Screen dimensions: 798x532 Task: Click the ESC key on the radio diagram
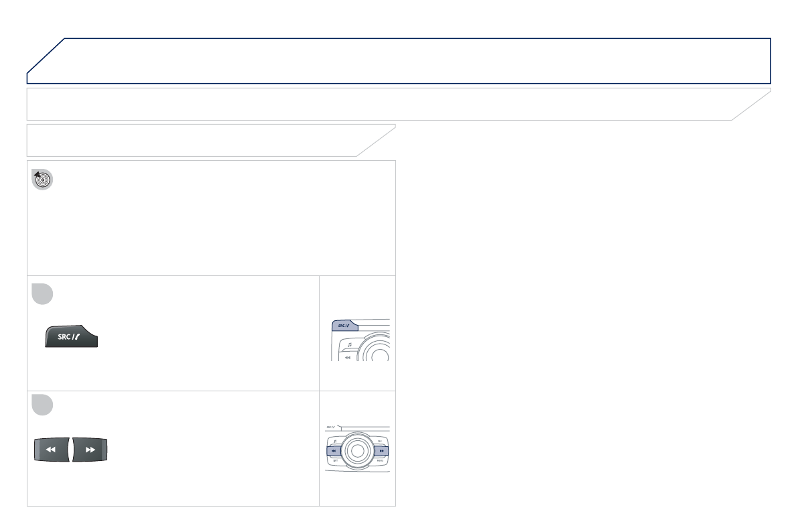coord(380,441)
